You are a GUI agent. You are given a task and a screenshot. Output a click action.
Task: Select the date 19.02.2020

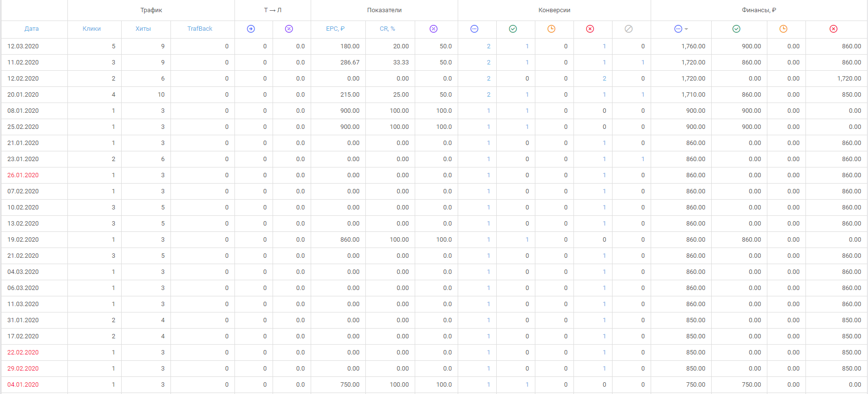click(x=23, y=240)
